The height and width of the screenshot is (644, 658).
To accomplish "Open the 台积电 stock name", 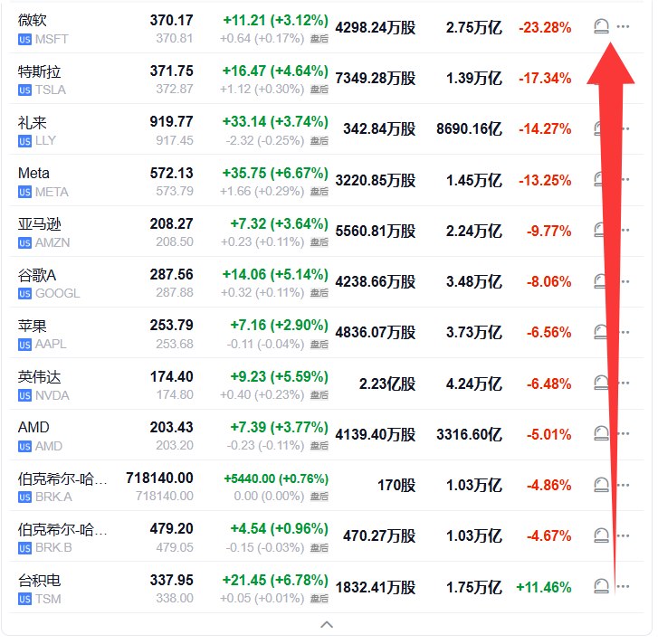I will [40, 581].
